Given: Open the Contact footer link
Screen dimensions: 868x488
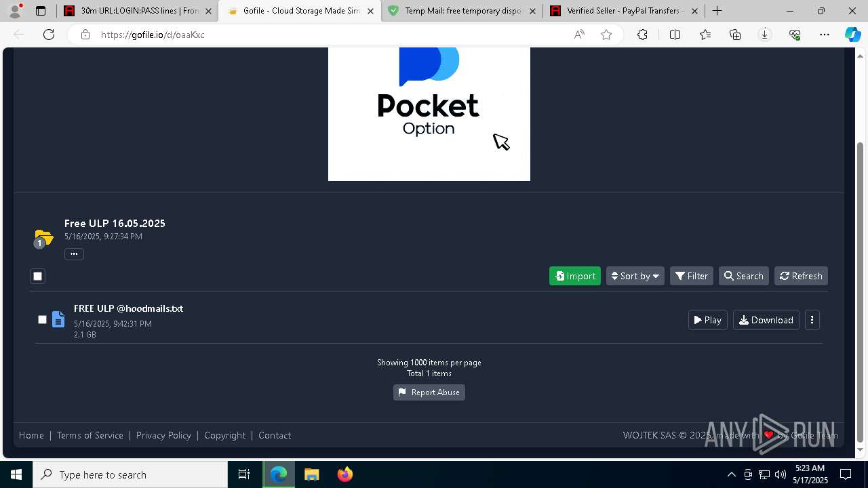Looking at the screenshot, I should (275, 435).
